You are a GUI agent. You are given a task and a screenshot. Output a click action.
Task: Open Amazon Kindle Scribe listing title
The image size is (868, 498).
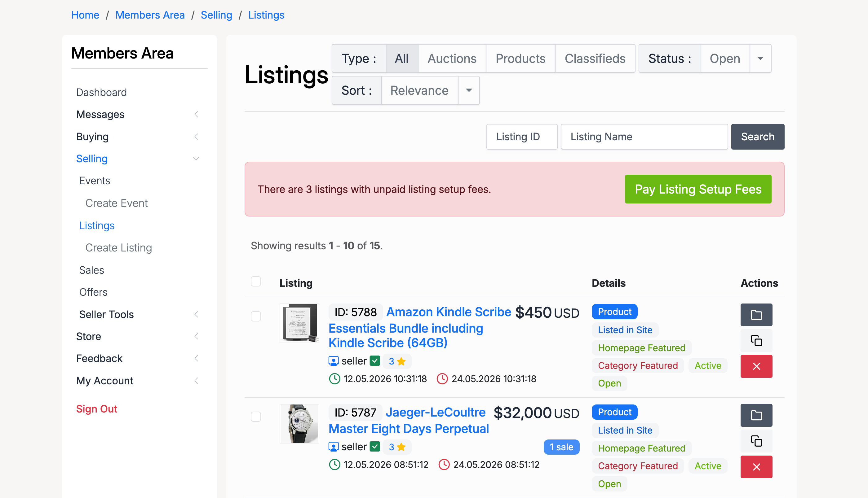[420, 327]
